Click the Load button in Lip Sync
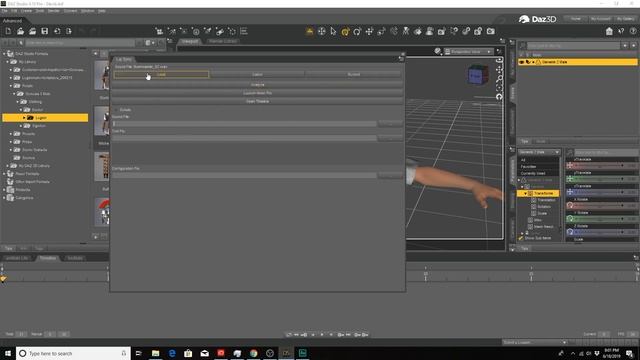Image resolution: width=640 pixels, height=360 pixels. click(x=161, y=74)
